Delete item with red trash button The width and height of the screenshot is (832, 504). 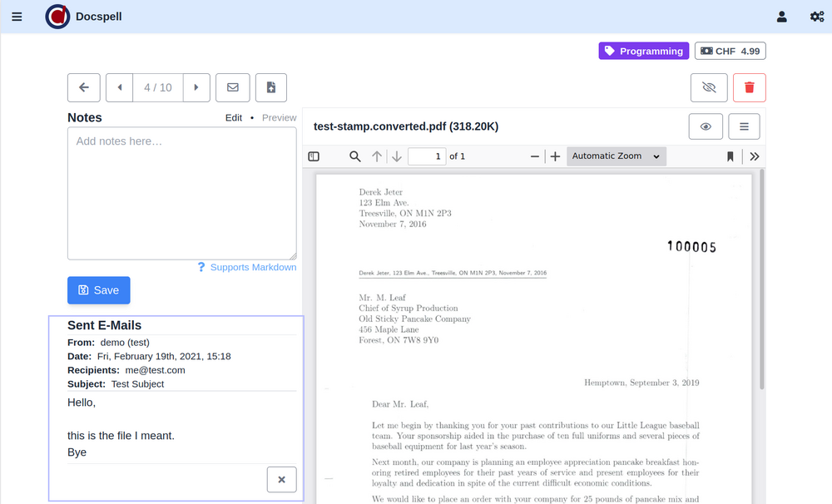coord(750,87)
